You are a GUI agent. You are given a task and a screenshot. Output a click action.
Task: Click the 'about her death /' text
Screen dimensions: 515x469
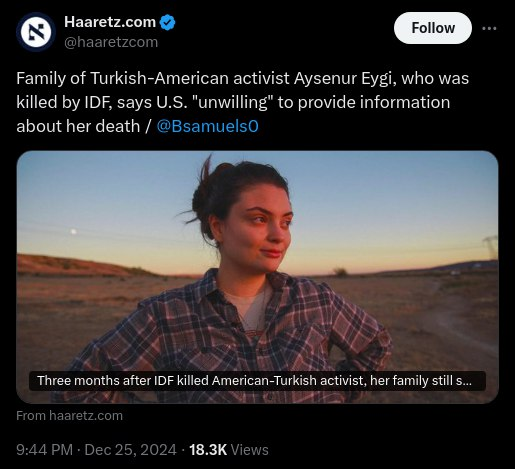[x=84, y=126]
